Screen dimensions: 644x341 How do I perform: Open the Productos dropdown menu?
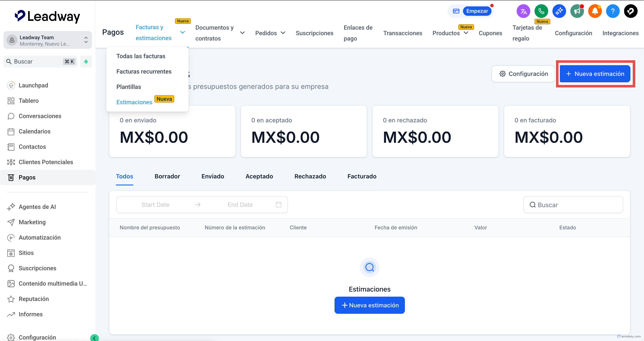(466, 33)
